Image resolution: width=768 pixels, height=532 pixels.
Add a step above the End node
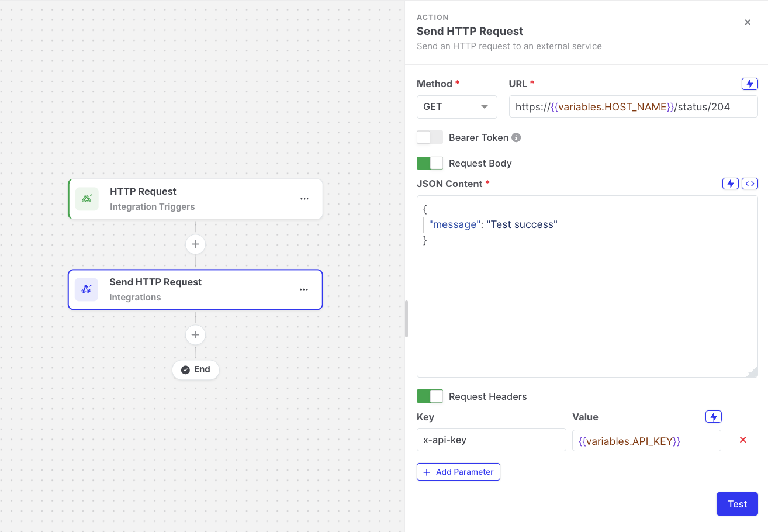195,335
